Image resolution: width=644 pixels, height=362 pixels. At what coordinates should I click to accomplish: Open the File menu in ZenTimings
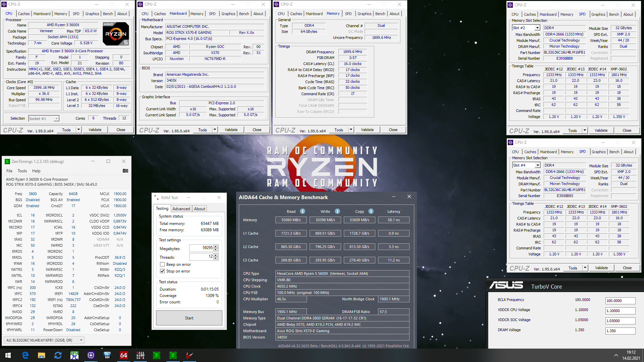pyautogui.click(x=9, y=171)
